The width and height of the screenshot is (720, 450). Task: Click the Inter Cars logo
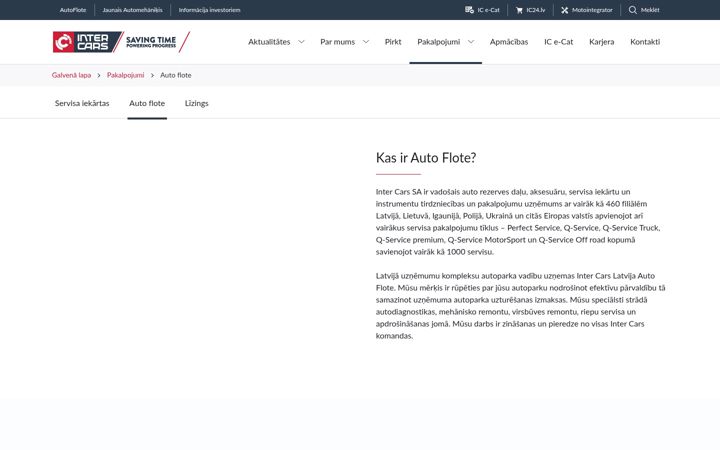(87, 42)
